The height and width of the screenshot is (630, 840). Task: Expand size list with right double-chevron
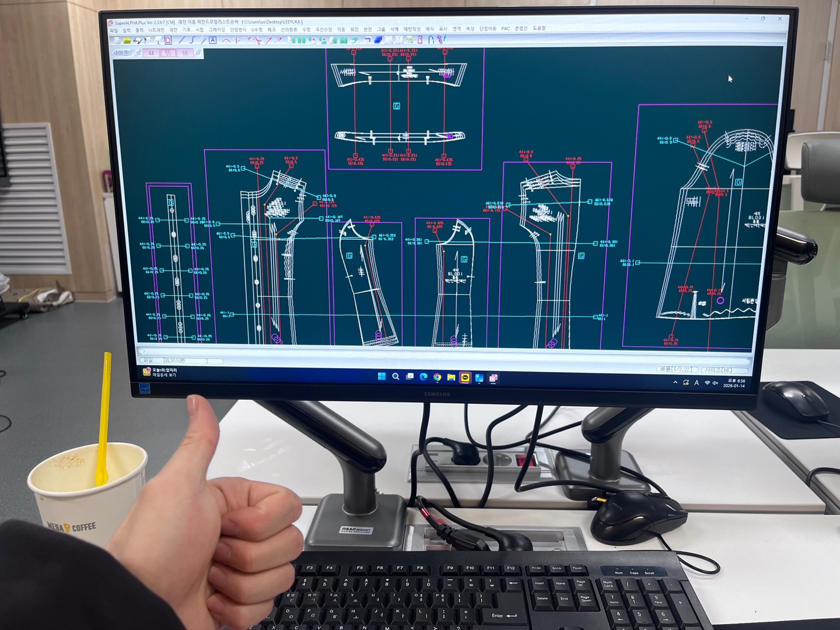pos(198,53)
